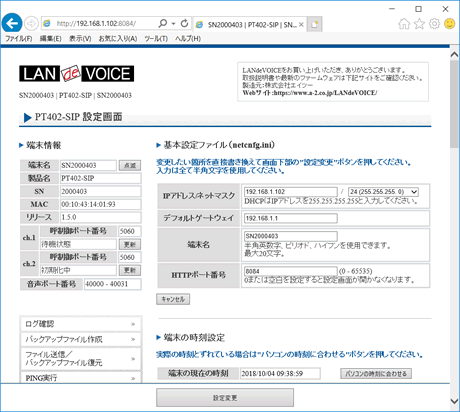Open a new browser tab
Image resolution: width=460 pixels, height=412 pixels.
(314, 24)
